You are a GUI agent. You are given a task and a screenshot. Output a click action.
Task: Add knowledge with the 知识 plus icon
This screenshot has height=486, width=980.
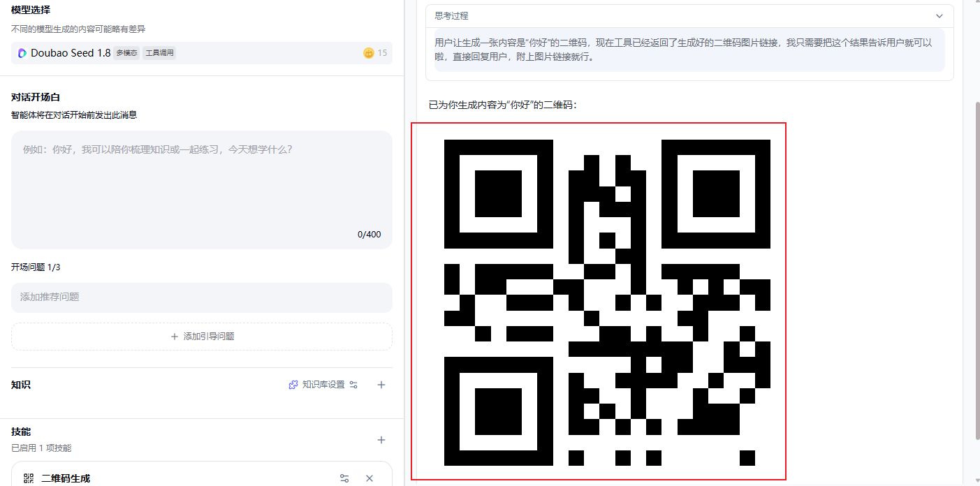pos(381,385)
